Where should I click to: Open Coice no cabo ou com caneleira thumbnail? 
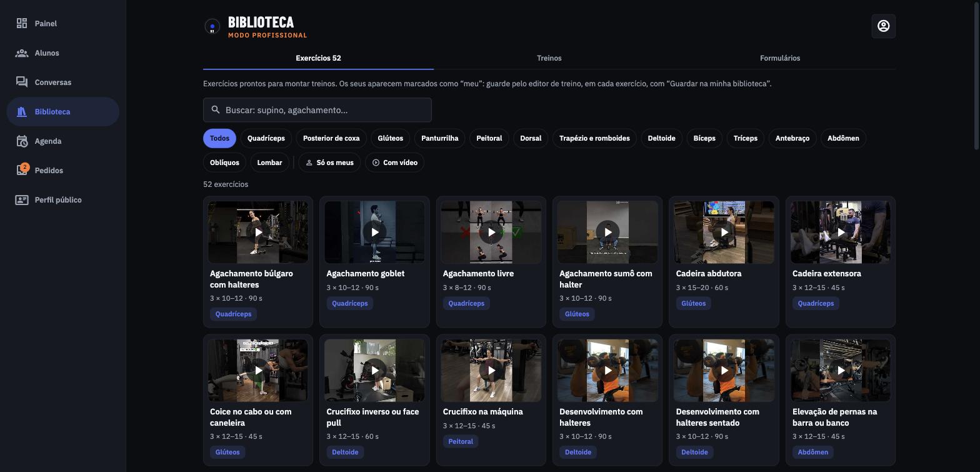[258, 370]
